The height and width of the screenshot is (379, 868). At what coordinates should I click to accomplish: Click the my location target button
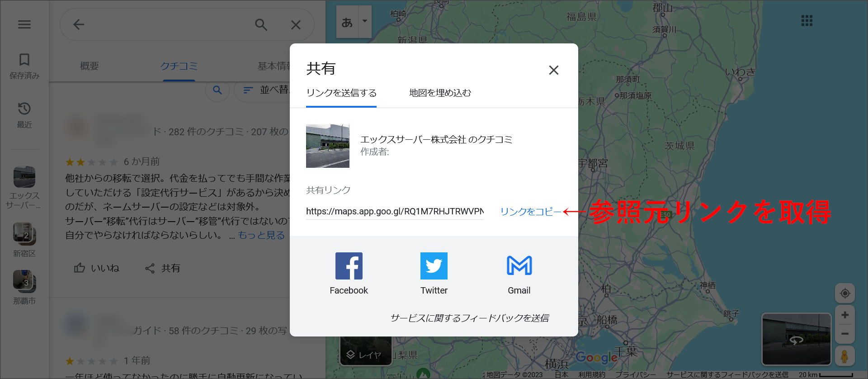point(844,293)
